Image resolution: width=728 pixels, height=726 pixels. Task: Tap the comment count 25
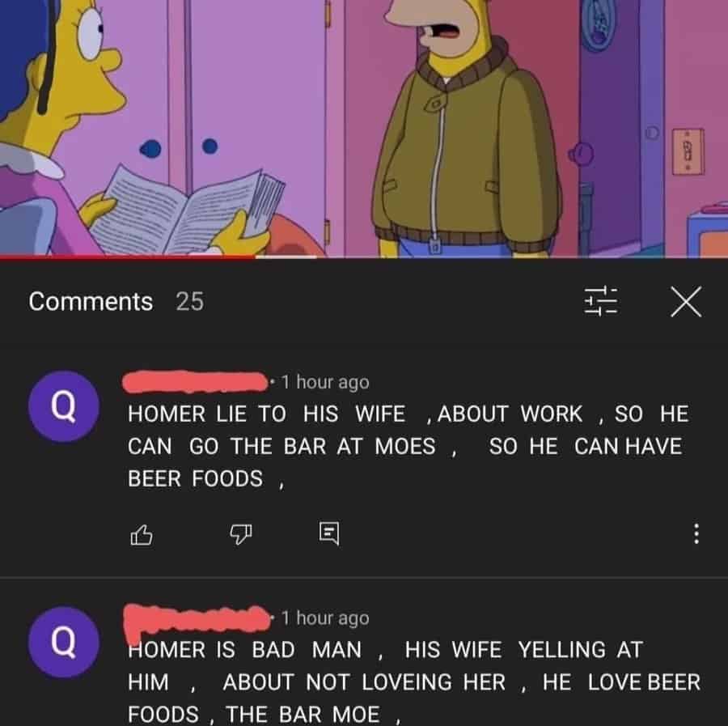[x=189, y=302]
